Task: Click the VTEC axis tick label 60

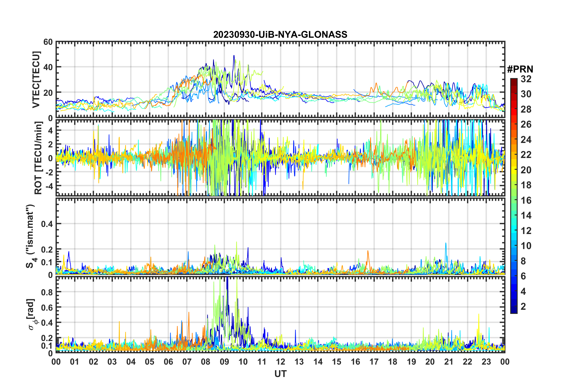Action: pos(48,42)
